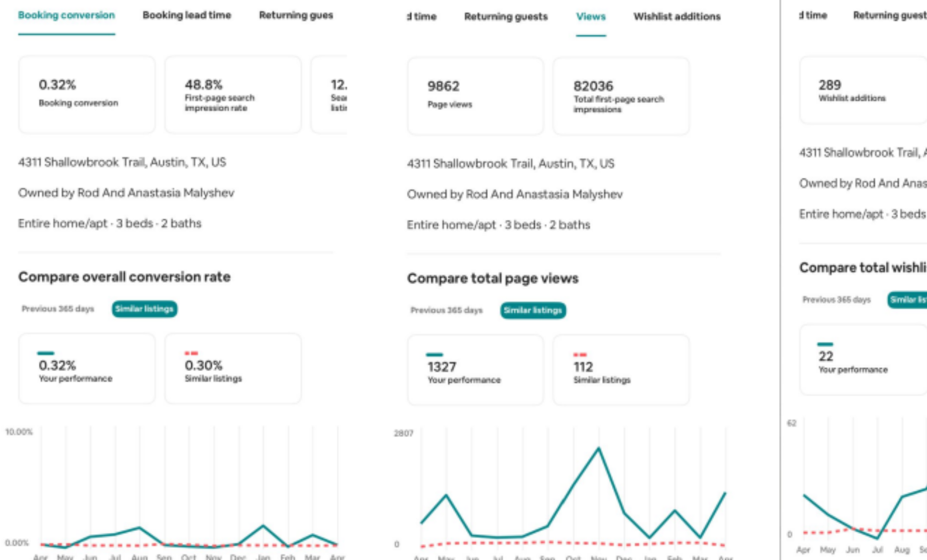Select the cut-off Returning guests tab in left panel

(296, 15)
